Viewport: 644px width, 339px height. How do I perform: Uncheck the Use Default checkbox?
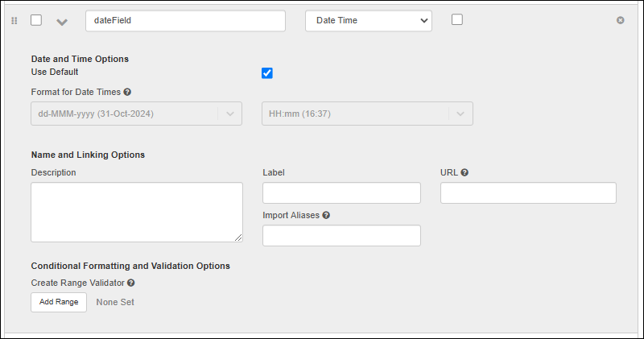[x=267, y=73]
